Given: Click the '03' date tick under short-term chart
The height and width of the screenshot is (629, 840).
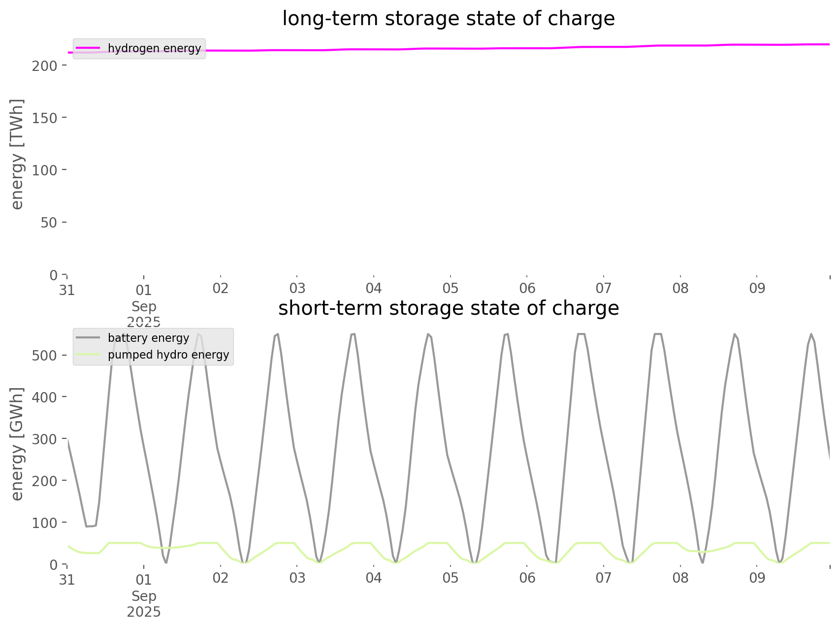Looking at the screenshot, I should tap(297, 578).
